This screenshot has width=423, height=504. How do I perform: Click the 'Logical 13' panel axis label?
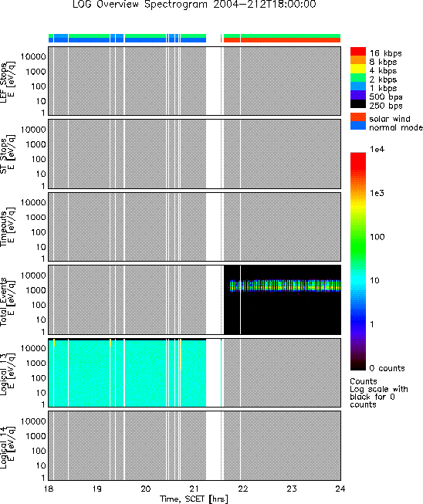point(8,374)
